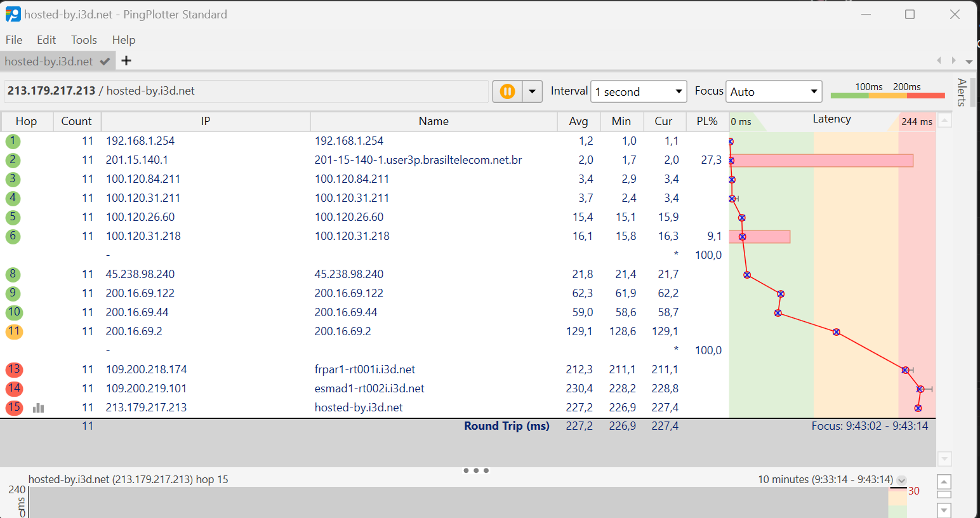The width and height of the screenshot is (980, 518).
Task: Open the Help menu
Action: pyautogui.click(x=124, y=39)
